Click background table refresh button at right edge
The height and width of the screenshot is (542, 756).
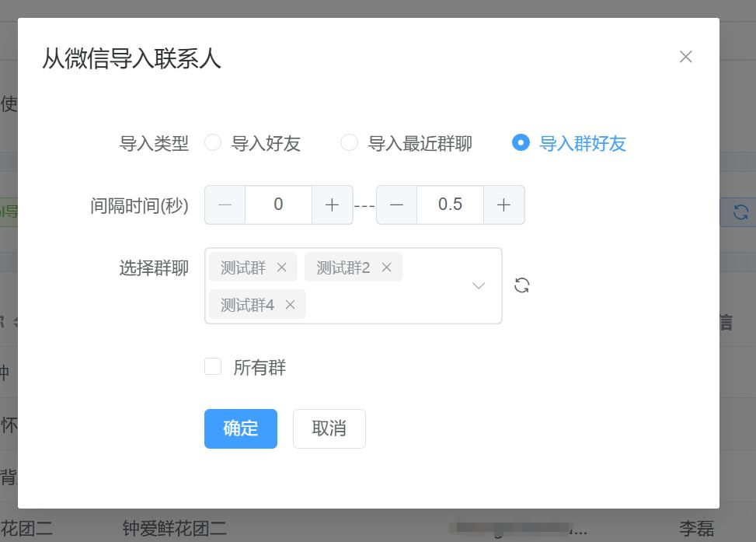click(741, 212)
